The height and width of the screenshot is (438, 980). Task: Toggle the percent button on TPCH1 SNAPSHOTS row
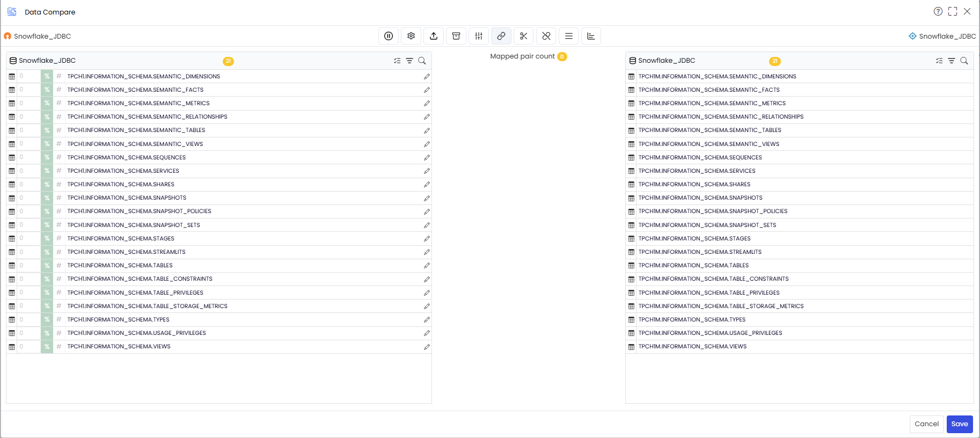tap(47, 198)
